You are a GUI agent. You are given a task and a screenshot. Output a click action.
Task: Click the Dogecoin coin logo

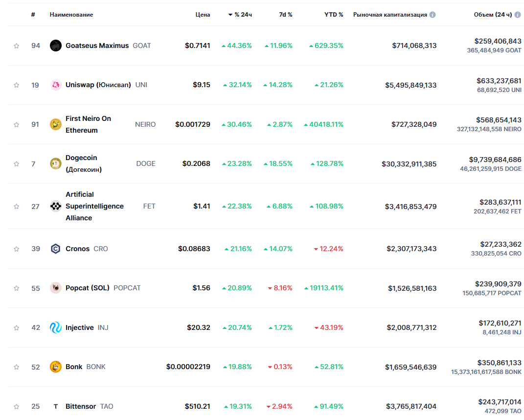[x=56, y=163]
